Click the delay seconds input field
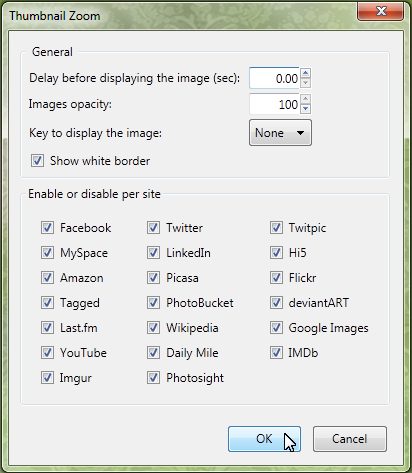 (274, 78)
